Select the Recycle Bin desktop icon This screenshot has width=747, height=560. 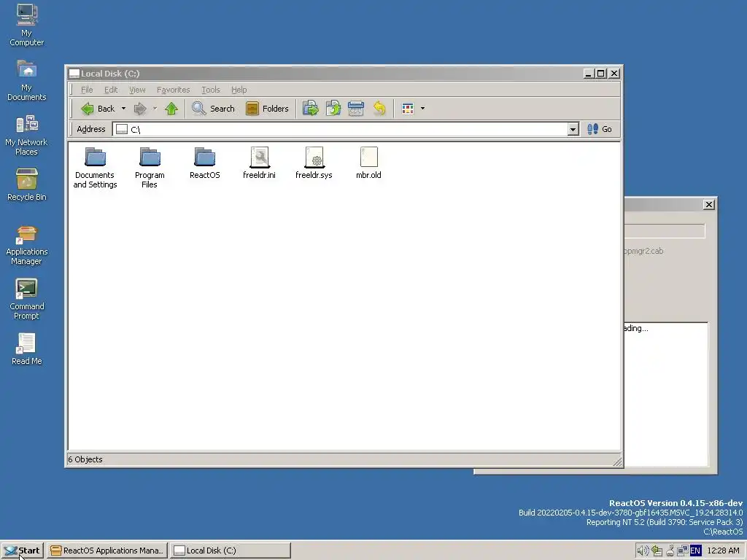[x=27, y=184]
